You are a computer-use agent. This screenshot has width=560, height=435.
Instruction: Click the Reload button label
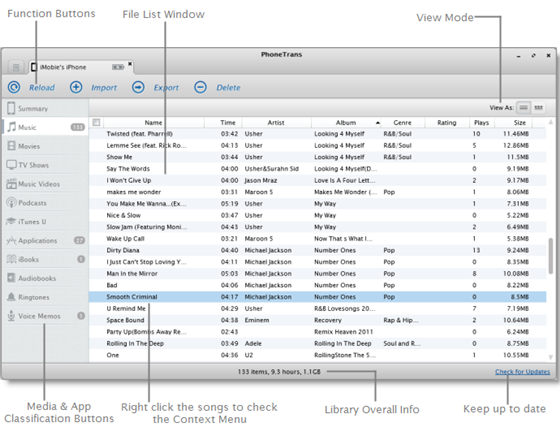[x=42, y=88]
